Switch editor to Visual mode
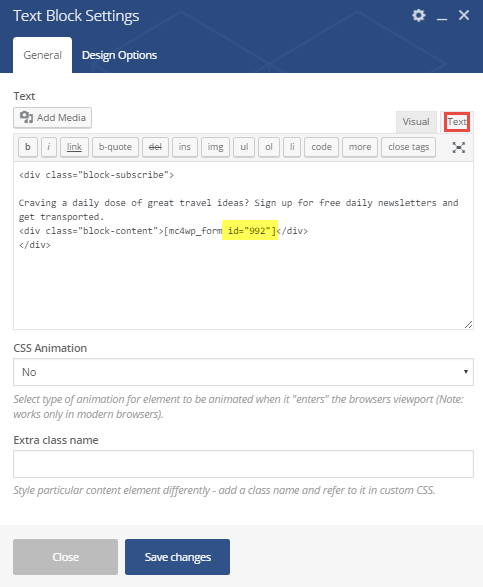 416,122
